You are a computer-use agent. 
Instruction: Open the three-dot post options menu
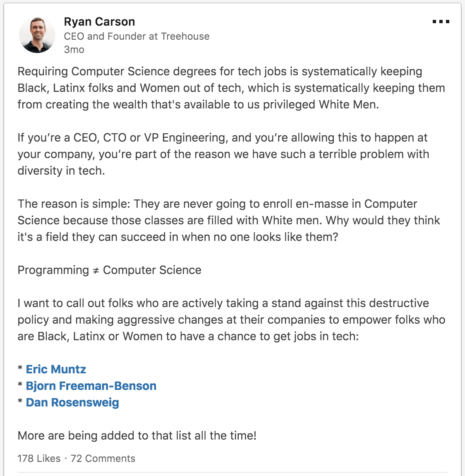click(441, 22)
